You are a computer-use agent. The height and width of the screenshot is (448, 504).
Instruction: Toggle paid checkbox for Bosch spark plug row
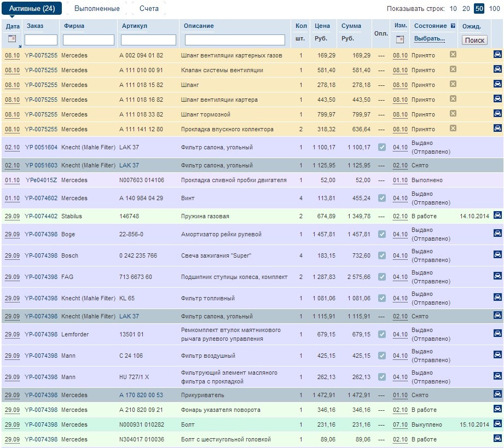[x=381, y=255]
